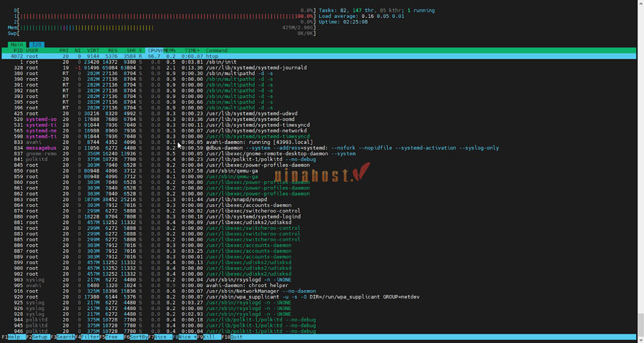Toggle F5 Tree view

[x=112, y=337]
